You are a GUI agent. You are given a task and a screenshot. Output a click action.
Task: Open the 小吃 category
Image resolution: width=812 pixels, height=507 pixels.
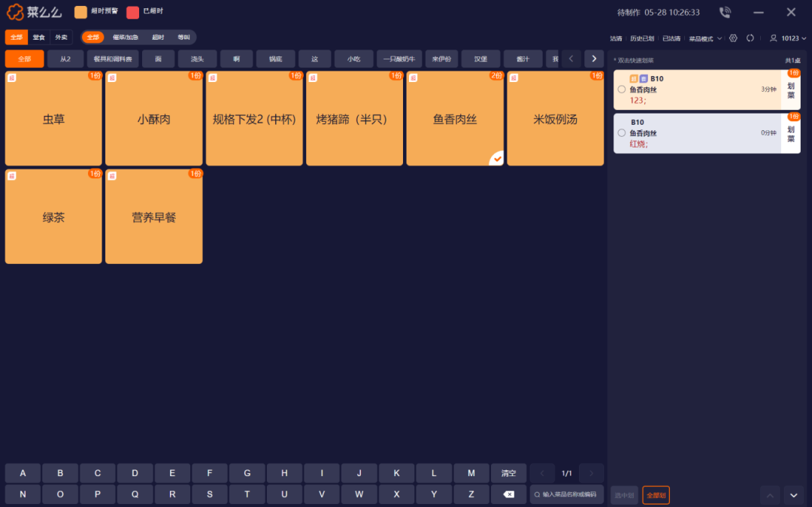353,59
